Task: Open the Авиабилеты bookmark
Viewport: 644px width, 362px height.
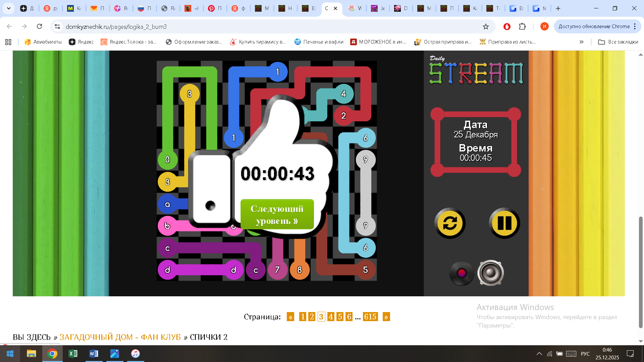Action: coord(43,42)
